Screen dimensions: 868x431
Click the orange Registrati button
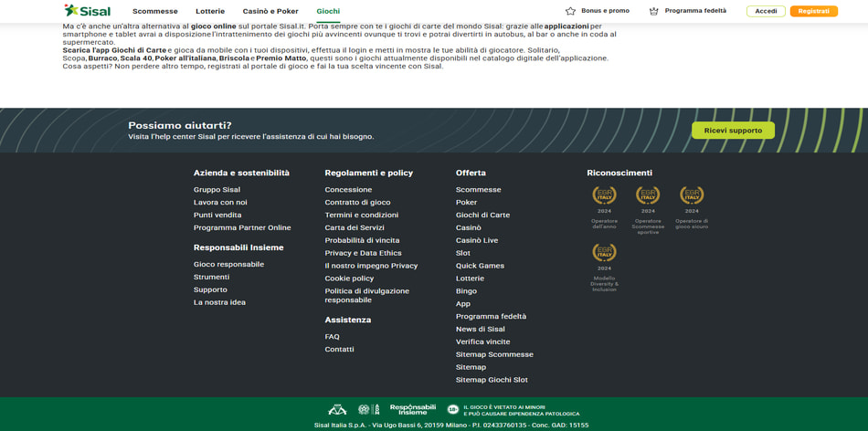point(814,11)
